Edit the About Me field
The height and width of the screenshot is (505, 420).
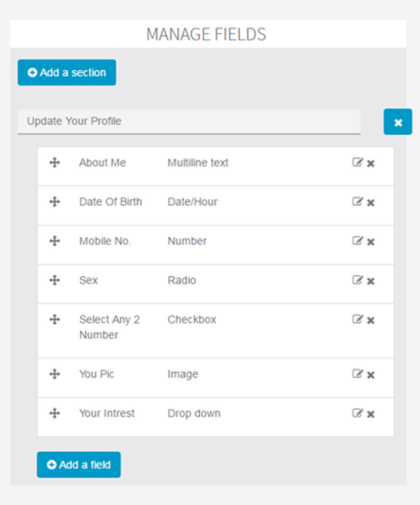357,162
